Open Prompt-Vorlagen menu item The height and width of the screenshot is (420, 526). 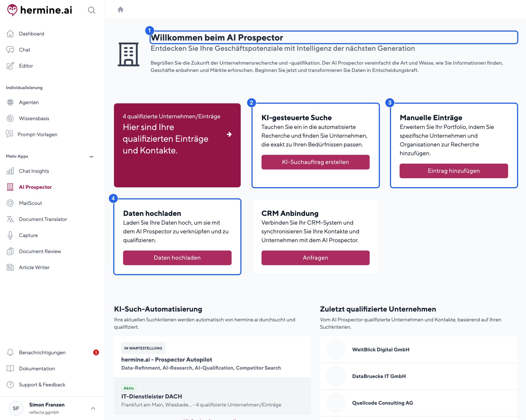[37, 134]
